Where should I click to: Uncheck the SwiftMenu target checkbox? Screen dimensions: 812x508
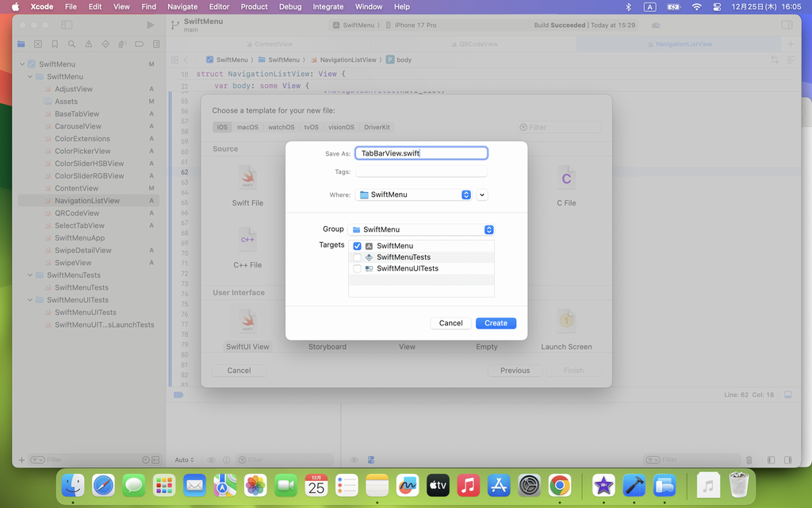pos(357,246)
